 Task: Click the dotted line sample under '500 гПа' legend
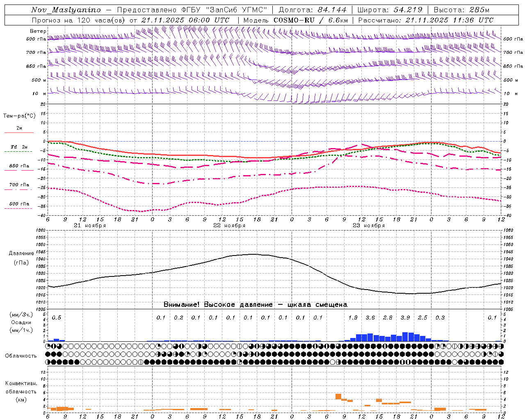(18, 209)
